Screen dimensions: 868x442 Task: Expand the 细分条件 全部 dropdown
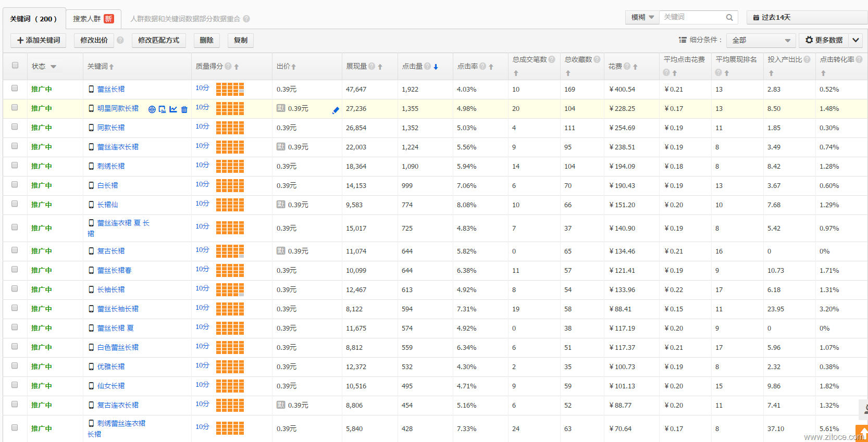click(x=761, y=40)
